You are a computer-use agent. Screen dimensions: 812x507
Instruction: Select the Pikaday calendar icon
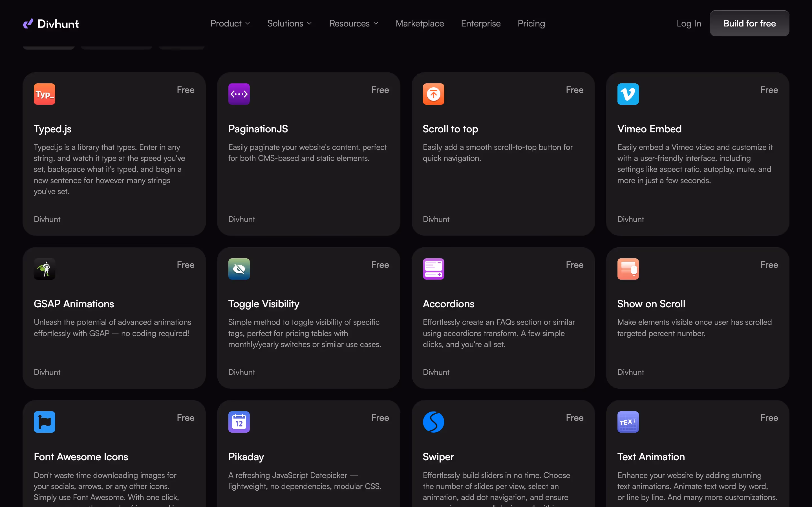click(x=239, y=421)
